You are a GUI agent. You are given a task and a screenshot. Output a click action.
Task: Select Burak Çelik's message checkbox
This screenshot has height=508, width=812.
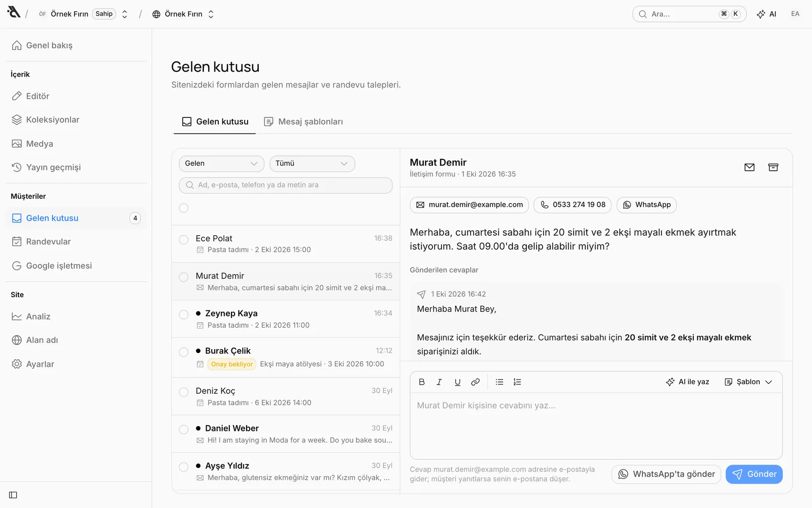click(x=184, y=352)
